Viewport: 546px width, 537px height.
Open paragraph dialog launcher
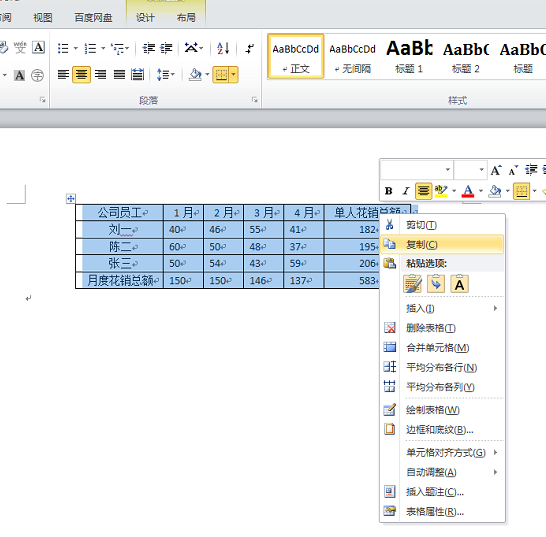point(255,100)
